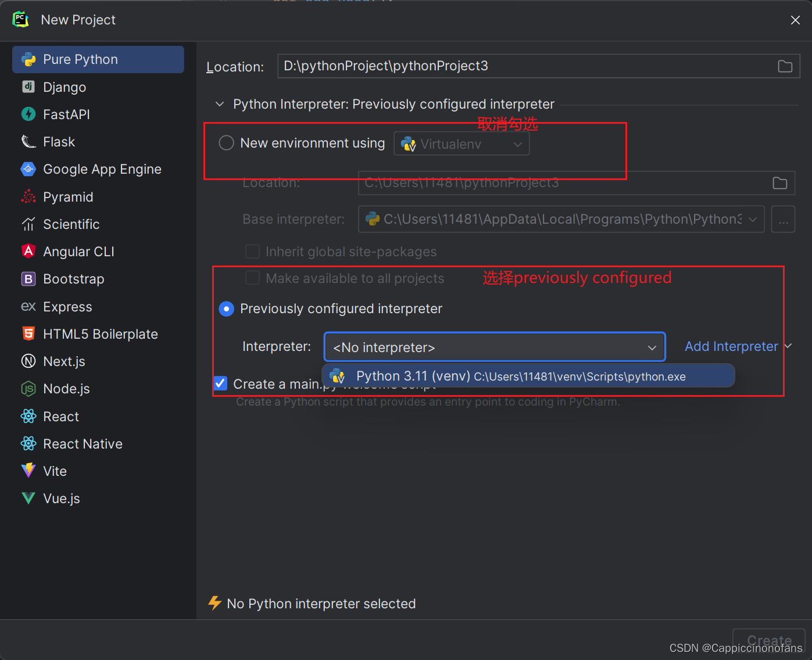Choose Node.js in the project list
The height and width of the screenshot is (660, 812).
pyautogui.click(x=67, y=388)
